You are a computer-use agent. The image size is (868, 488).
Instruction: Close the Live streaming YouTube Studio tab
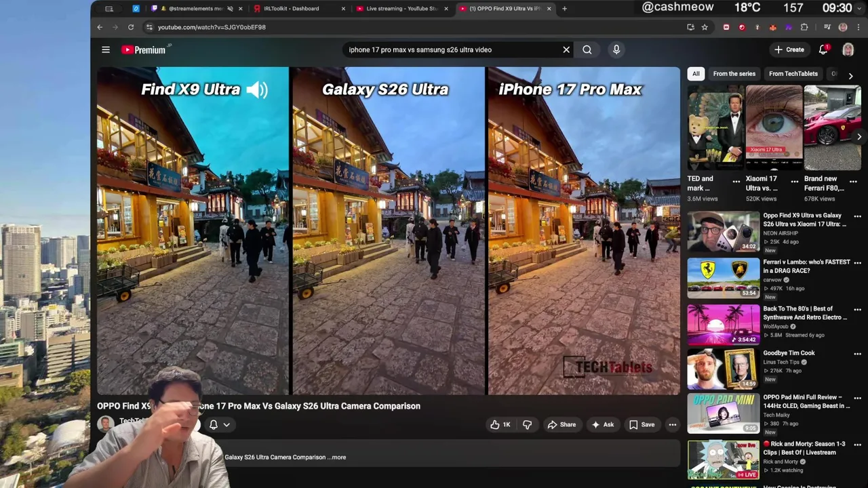pos(446,9)
